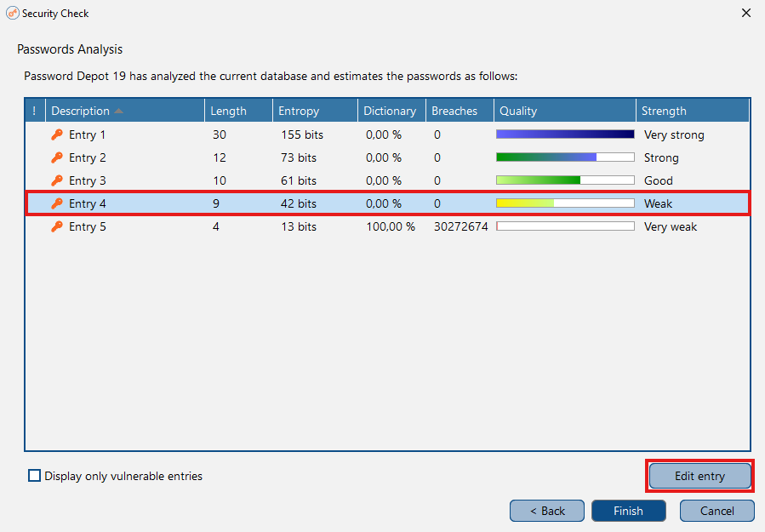Viewport: 765px width, 532px height.
Task: Select the Entry 3 description
Action: (x=87, y=180)
